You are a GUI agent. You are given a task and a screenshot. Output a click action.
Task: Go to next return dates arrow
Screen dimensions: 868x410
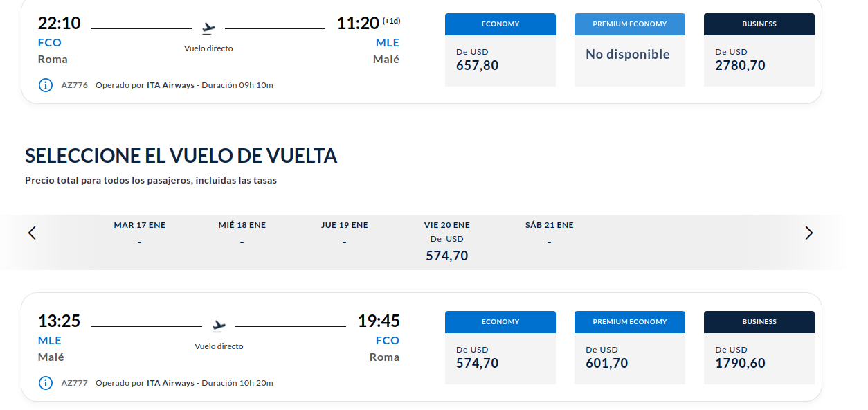[x=809, y=233]
